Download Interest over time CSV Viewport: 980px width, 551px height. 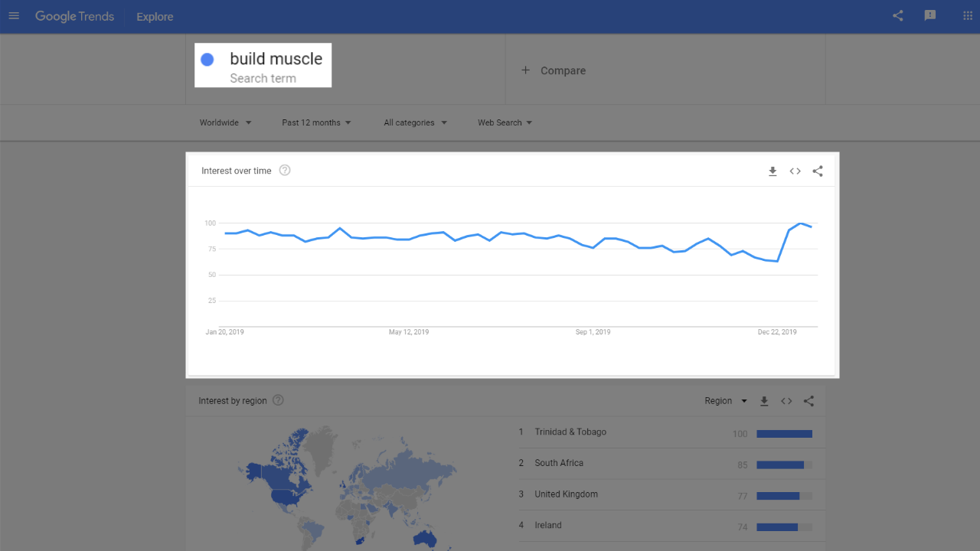[x=773, y=171]
